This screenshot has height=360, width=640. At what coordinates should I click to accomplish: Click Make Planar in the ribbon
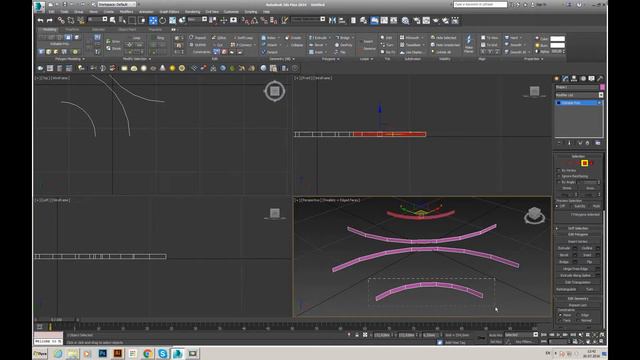pos(469,44)
